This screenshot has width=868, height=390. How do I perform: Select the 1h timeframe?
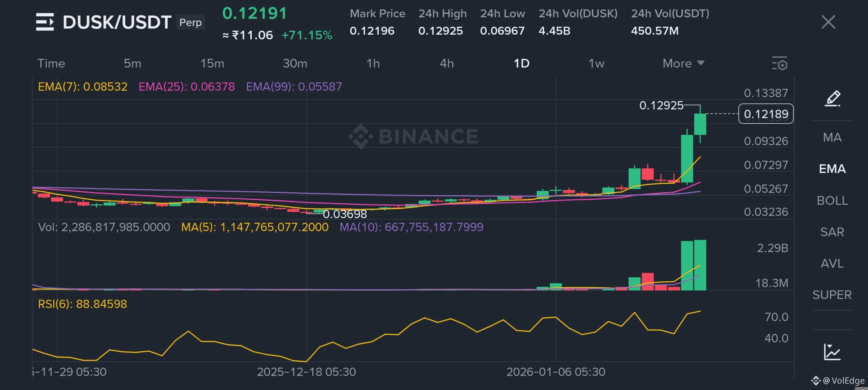pyautogui.click(x=373, y=64)
